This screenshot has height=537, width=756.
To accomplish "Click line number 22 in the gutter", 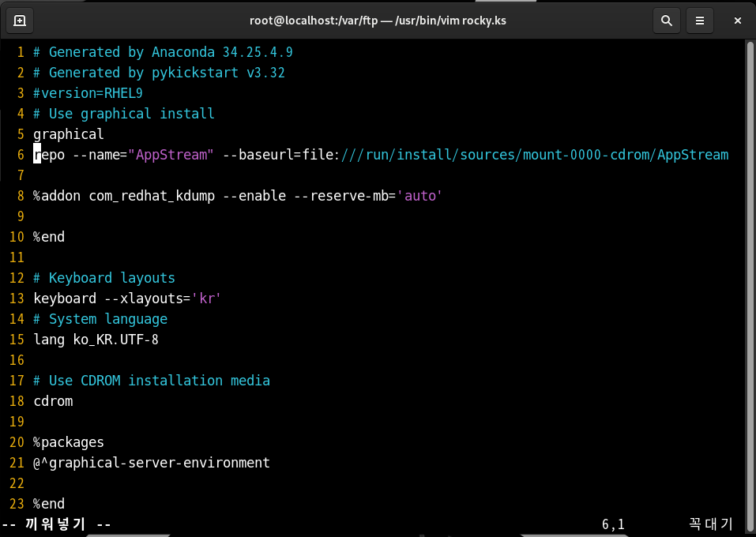I will click(x=17, y=483).
